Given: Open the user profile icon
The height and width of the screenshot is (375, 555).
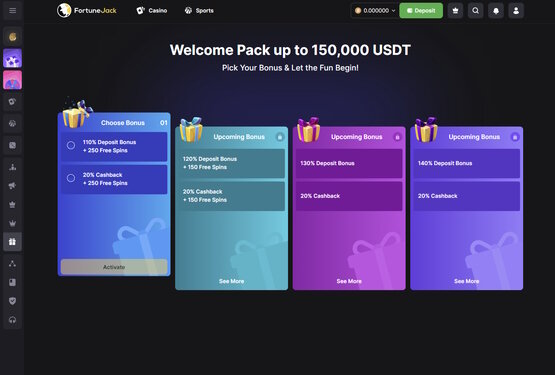Looking at the screenshot, I should coord(516,11).
